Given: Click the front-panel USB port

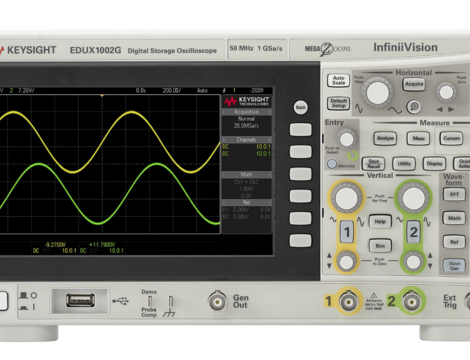Looking at the screenshot, I should [x=80, y=301].
